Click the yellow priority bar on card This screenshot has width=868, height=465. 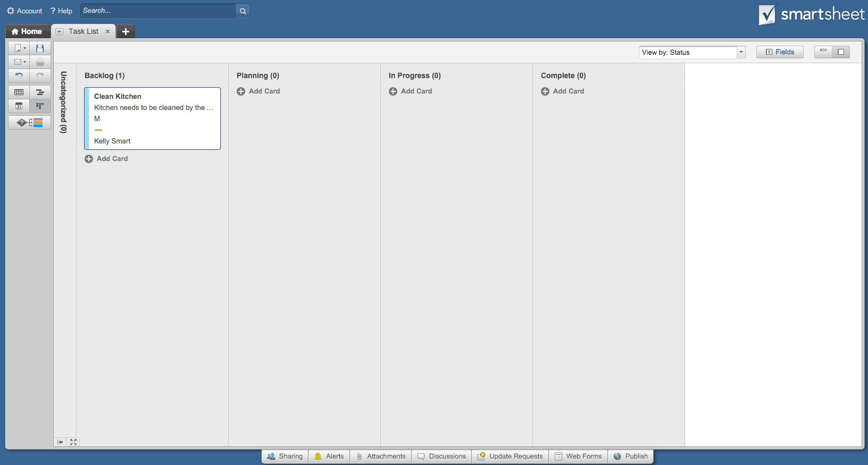pos(98,130)
